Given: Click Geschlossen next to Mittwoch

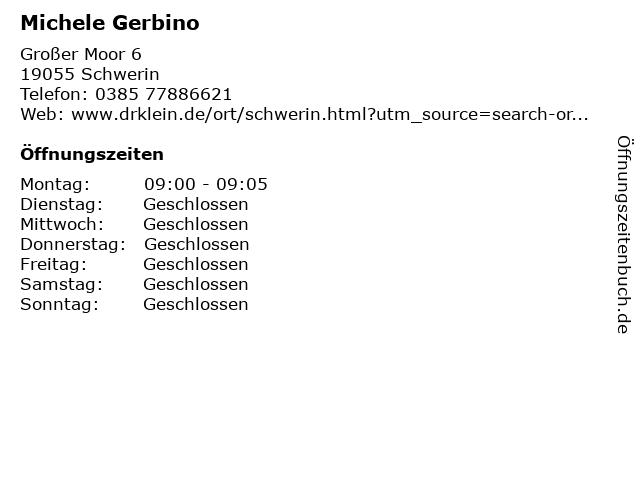Looking at the screenshot, I should point(196,224).
